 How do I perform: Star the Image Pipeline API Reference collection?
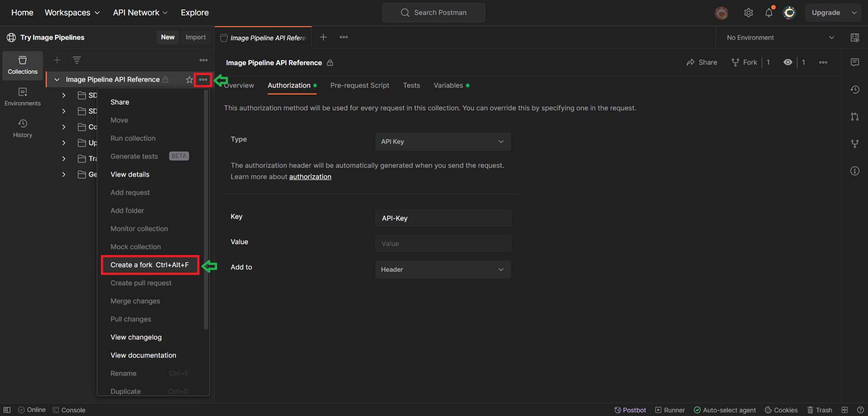click(x=189, y=80)
